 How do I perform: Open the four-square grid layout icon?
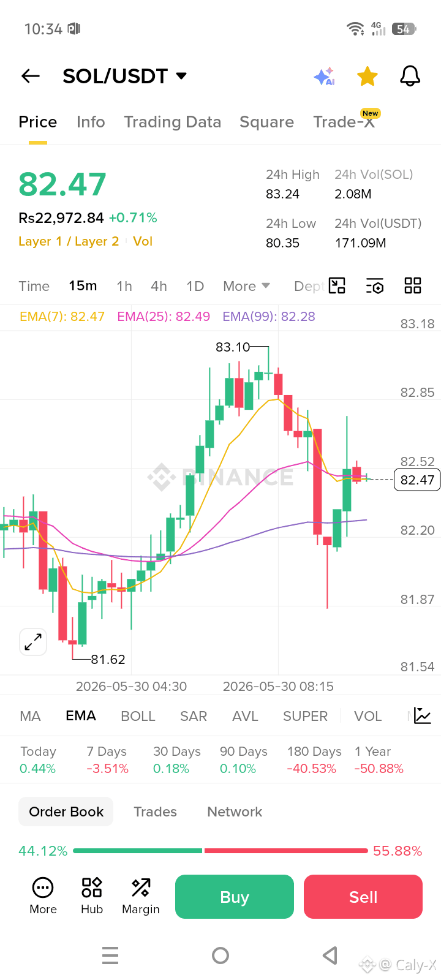(x=413, y=286)
